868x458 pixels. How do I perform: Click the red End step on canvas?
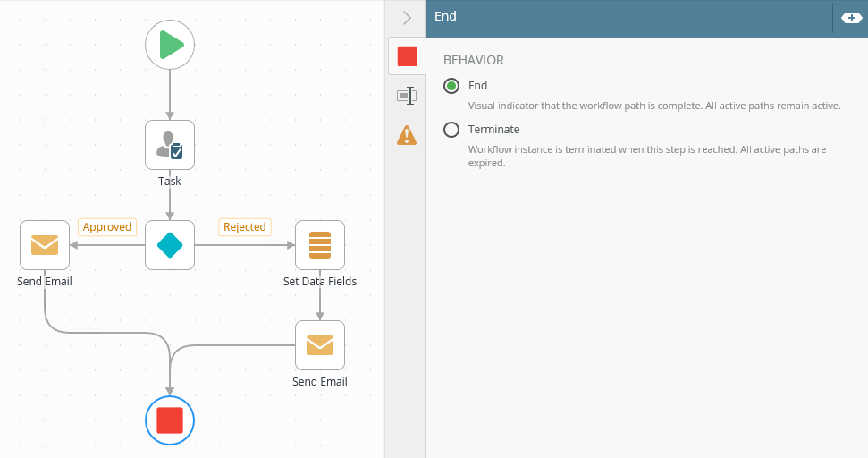(170, 420)
